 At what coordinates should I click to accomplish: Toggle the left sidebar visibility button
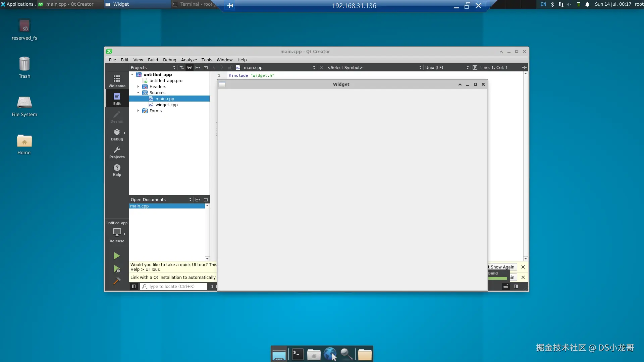[133, 286]
